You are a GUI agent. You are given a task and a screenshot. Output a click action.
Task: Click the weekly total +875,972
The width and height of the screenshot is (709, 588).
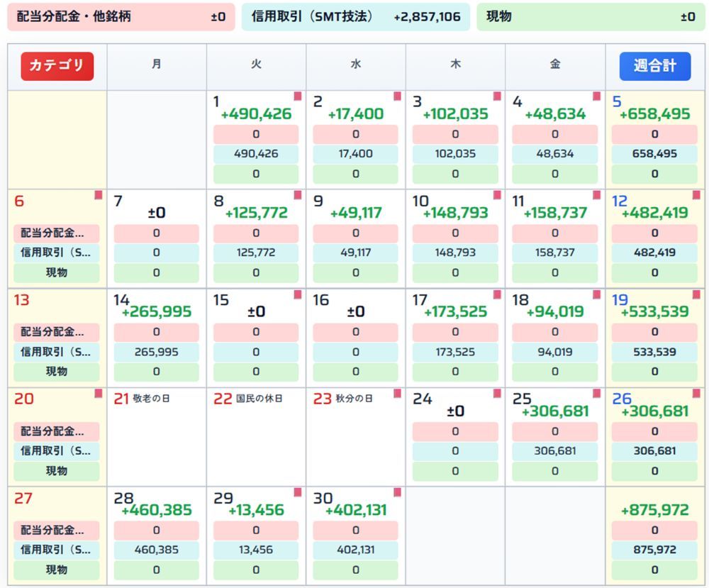(x=654, y=510)
